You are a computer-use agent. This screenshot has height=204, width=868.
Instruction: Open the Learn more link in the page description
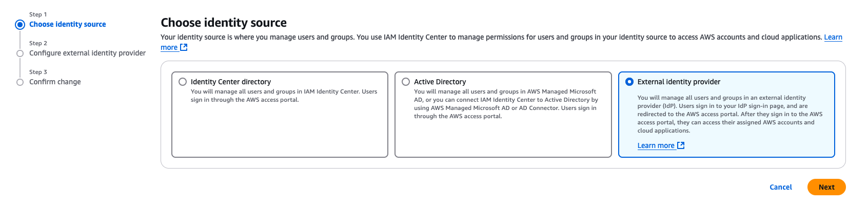click(833, 37)
